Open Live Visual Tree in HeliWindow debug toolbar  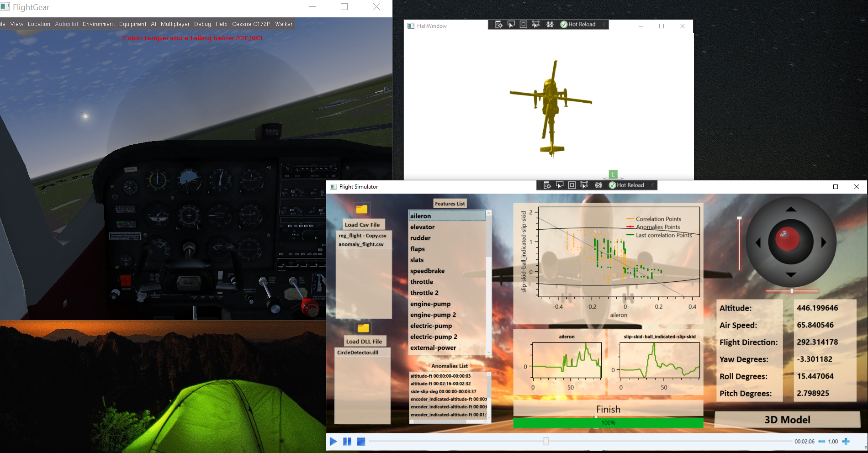pos(499,24)
